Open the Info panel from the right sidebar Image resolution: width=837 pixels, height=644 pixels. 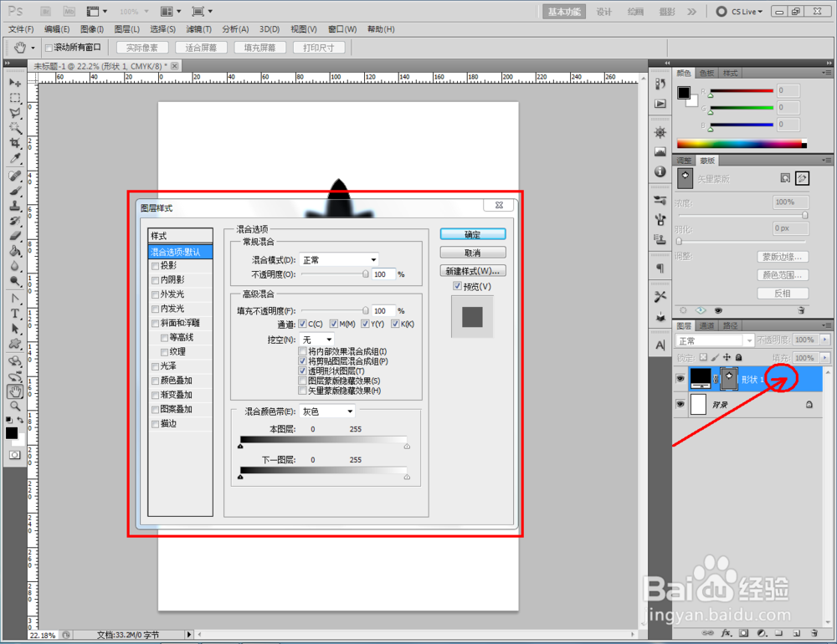pyautogui.click(x=660, y=171)
